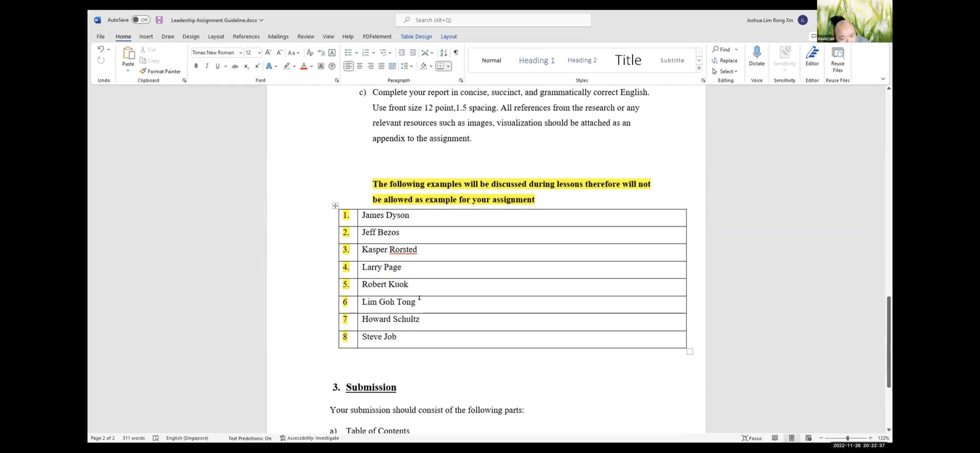Toggle AutoSave switch

(x=141, y=20)
